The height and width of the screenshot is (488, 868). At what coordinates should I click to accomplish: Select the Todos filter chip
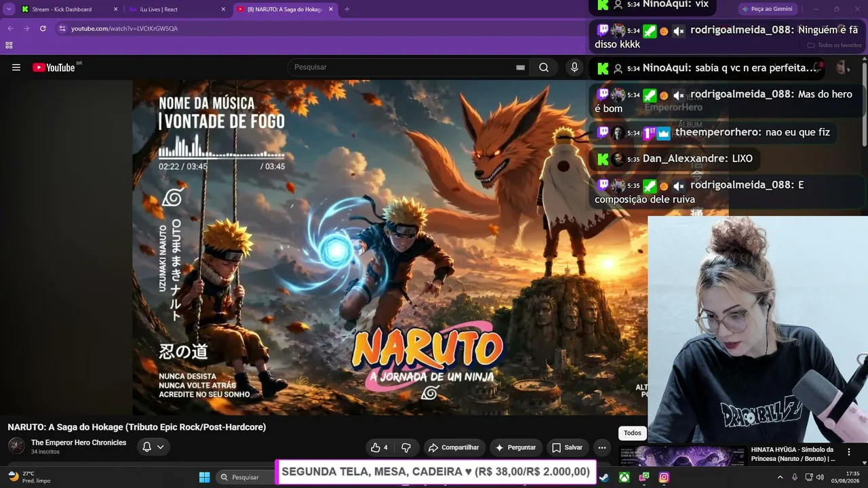tap(633, 433)
